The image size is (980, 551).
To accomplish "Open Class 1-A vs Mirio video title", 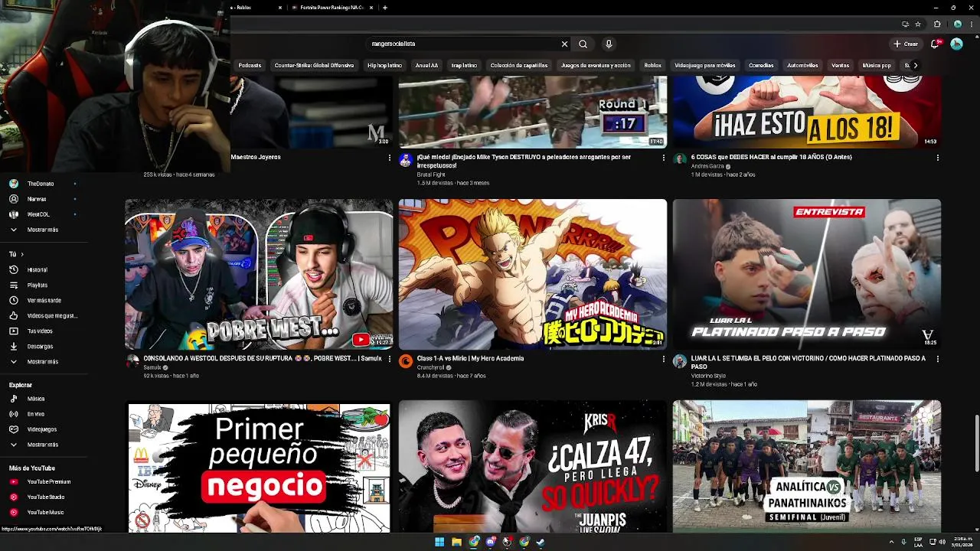I will click(470, 358).
